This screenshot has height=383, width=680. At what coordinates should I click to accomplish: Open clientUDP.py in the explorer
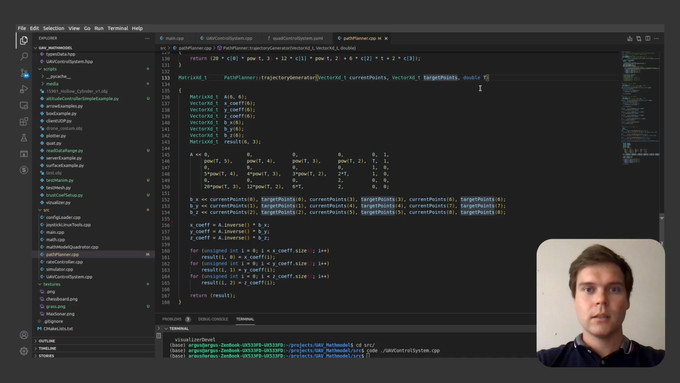(x=59, y=121)
